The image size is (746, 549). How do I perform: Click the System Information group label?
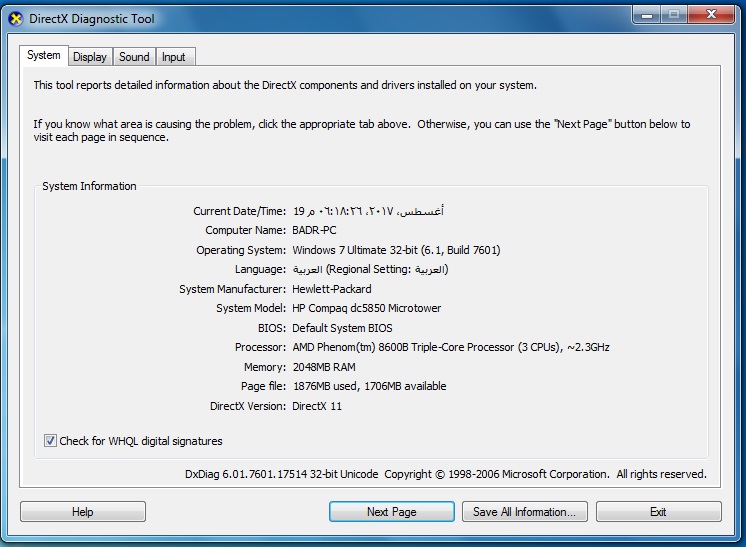[x=89, y=186]
